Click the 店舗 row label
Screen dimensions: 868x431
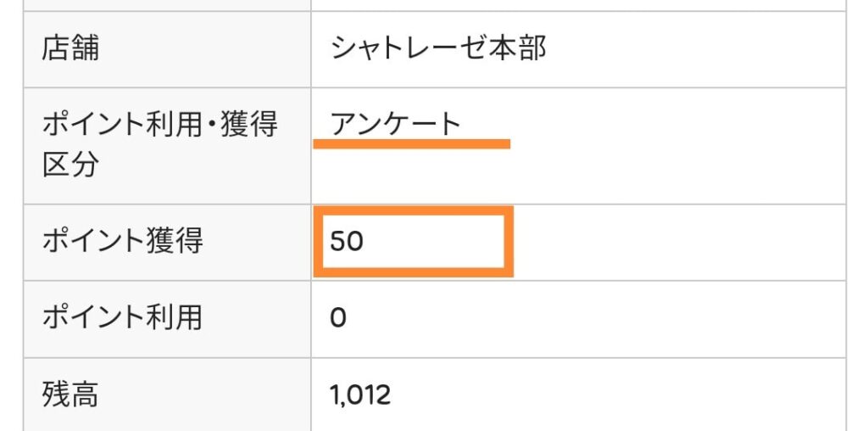[70, 48]
